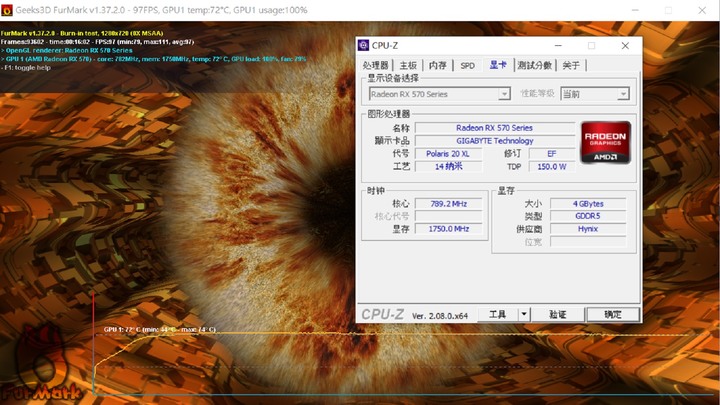Open the 处理器 tab in CPU-Z
This screenshot has width=720, height=405.
375,65
